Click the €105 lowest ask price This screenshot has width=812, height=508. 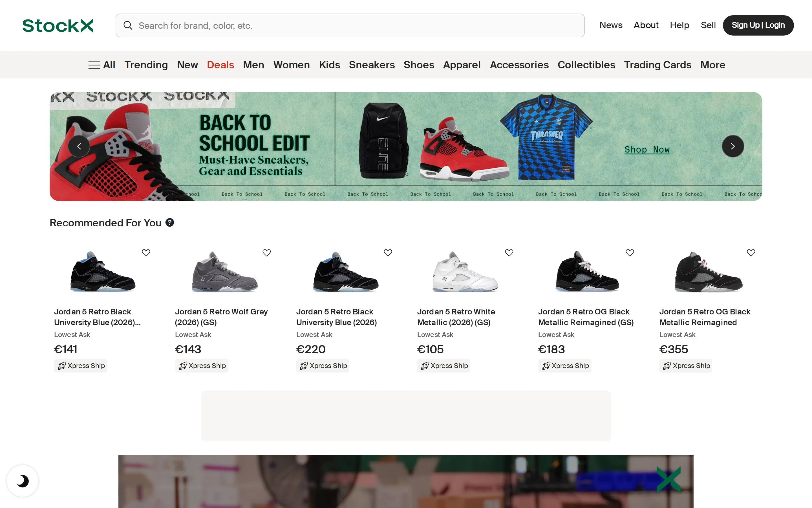click(x=430, y=349)
